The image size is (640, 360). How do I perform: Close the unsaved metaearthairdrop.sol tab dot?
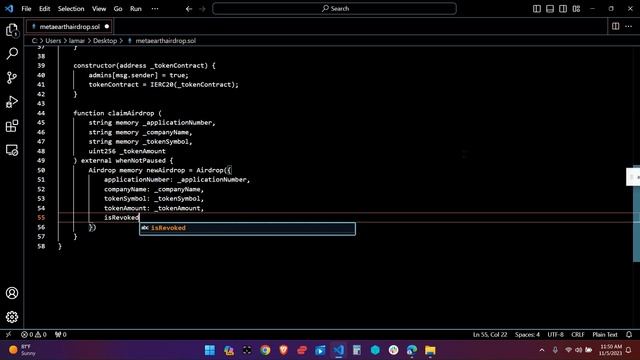pyautogui.click(x=107, y=27)
